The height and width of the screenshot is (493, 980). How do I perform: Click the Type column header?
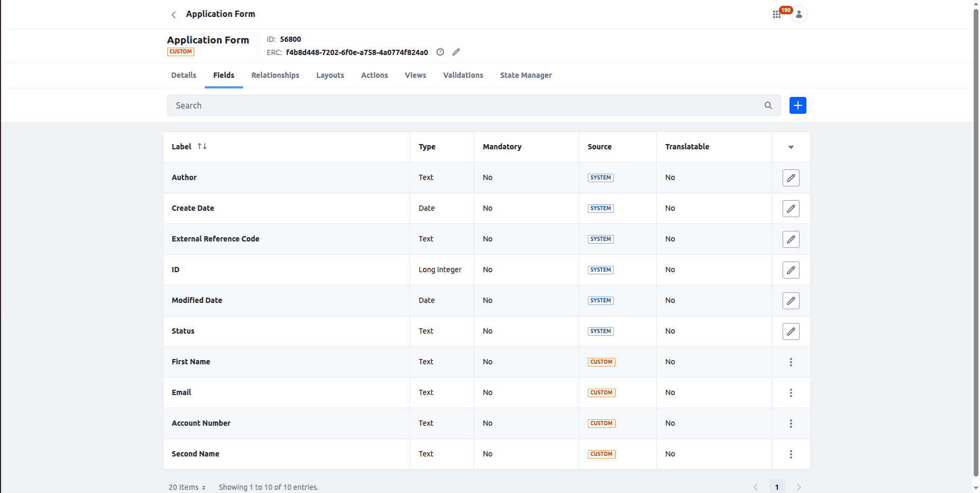[x=427, y=147]
